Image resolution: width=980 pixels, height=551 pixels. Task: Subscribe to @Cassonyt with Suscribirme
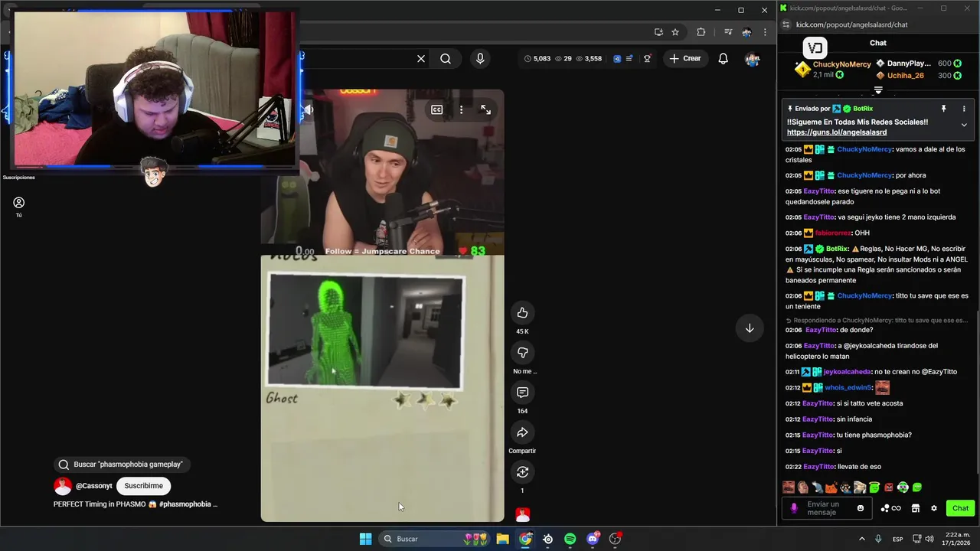tap(144, 486)
